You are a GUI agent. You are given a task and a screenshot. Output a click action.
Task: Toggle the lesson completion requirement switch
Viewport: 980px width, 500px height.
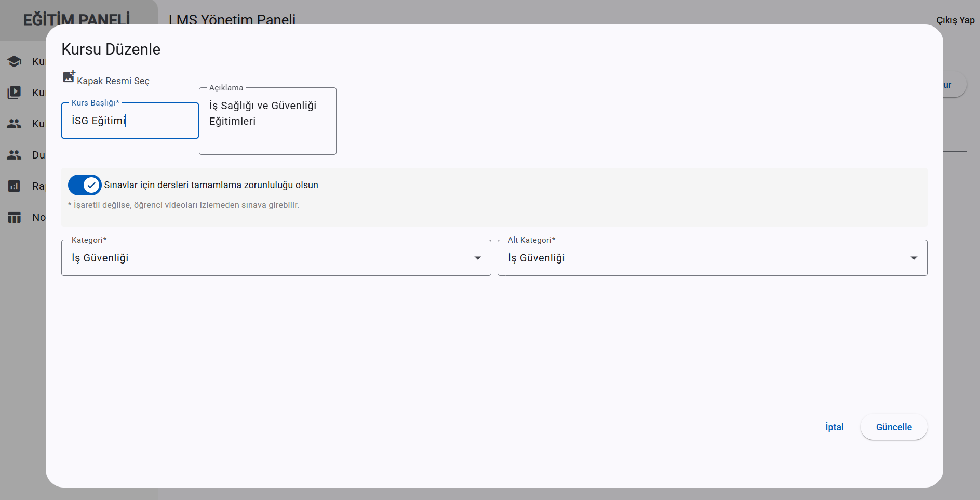(x=85, y=185)
